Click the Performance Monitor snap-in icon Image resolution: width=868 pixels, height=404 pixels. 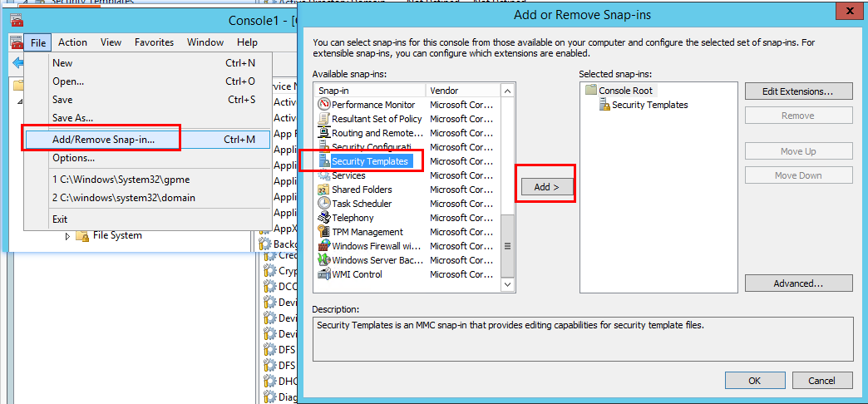[324, 104]
